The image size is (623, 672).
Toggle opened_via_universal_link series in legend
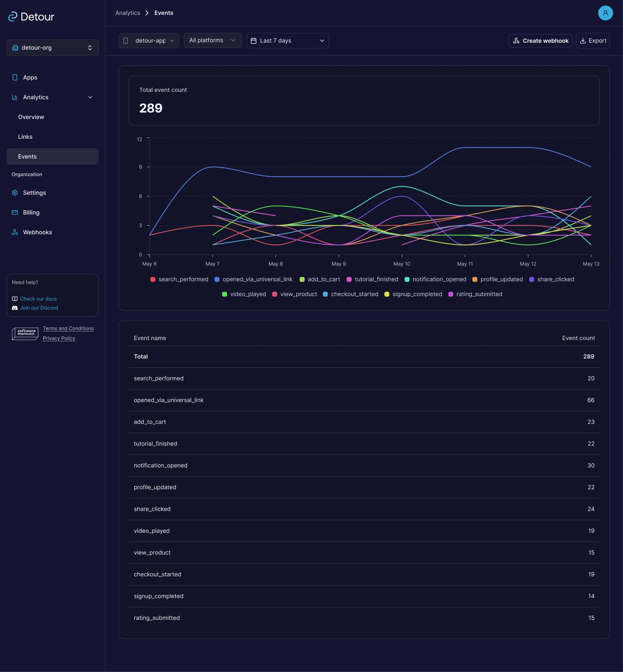tap(253, 279)
